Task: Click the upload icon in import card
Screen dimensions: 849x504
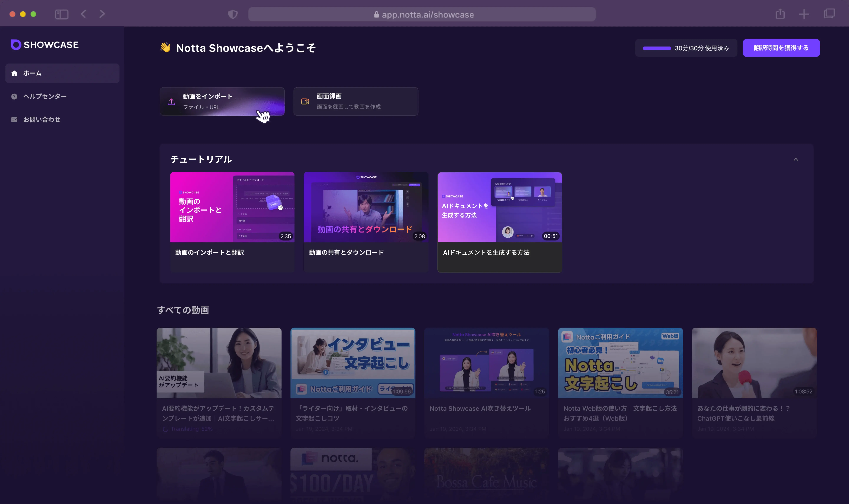Action: click(172, 102)
